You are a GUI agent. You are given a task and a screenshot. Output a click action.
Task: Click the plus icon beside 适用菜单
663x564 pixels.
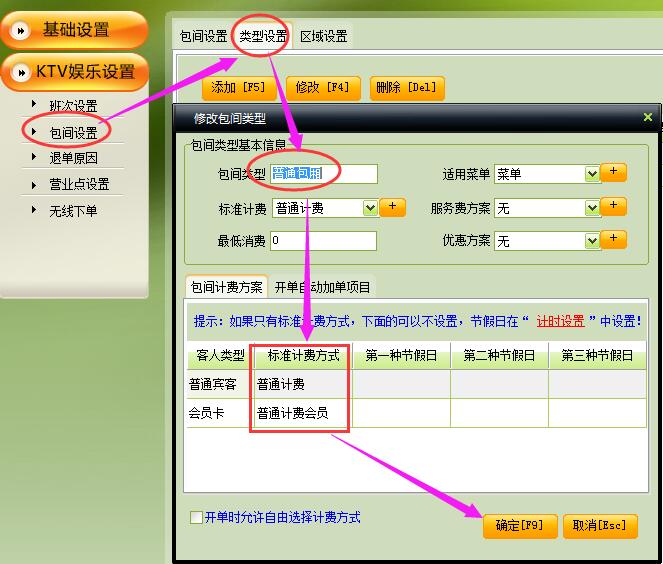coord(614,173)
